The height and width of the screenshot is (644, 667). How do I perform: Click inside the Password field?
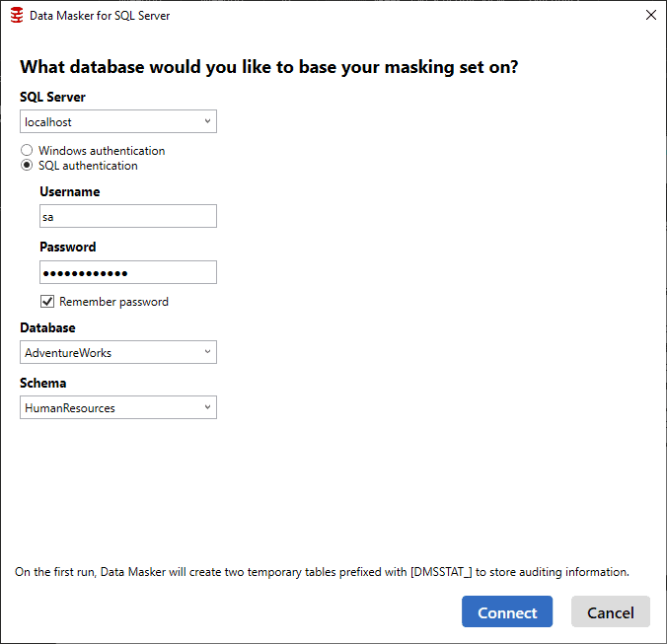[128, 272]
